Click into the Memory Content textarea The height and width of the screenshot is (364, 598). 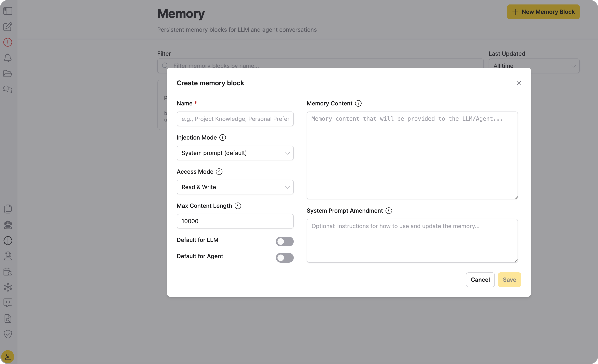pos(412,155)
